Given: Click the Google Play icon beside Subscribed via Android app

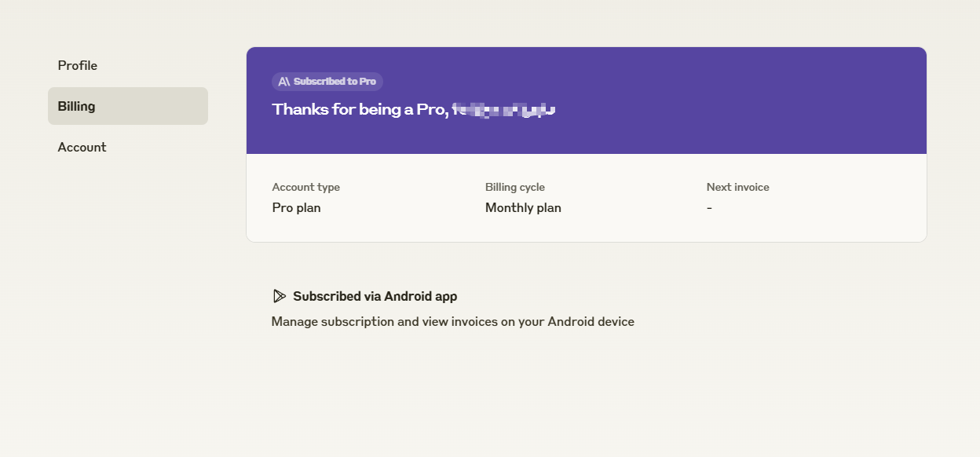Looking at the screenshot, I should 279,296.
